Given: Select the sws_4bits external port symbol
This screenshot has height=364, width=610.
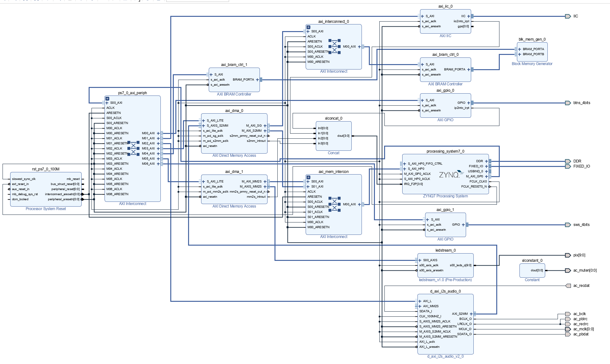Looking at the screenshot, I should [x=568, y=225].
